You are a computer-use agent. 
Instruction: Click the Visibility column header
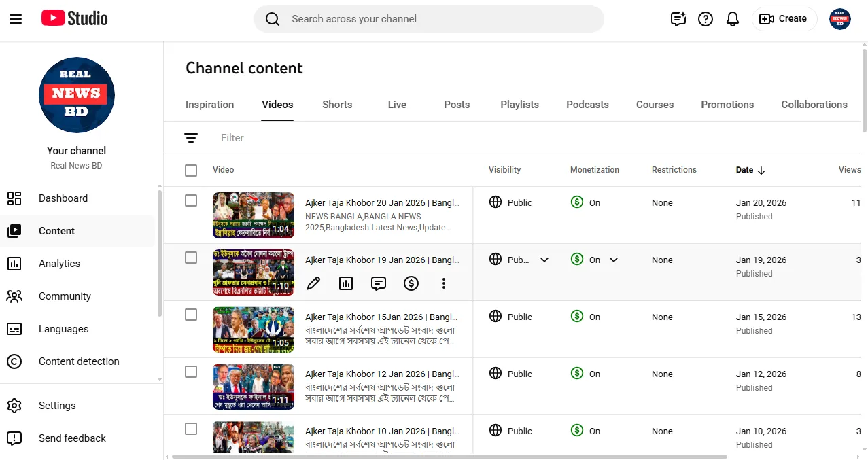point(505,170)
